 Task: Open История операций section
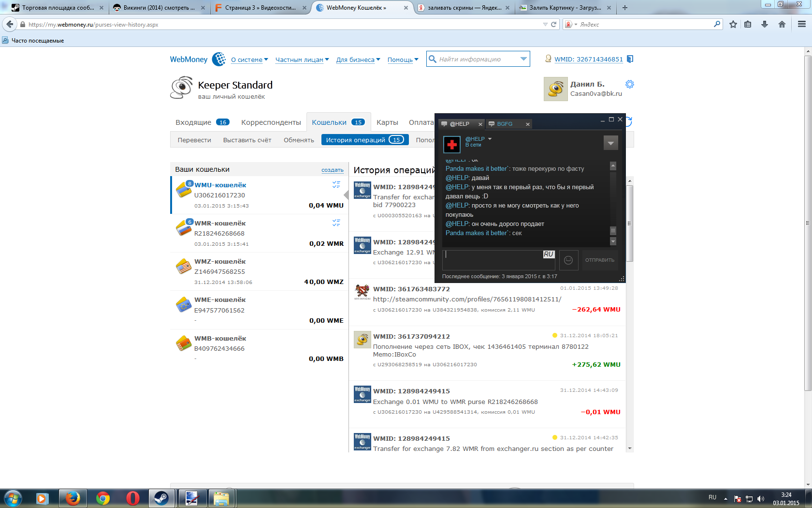(x=365, y=140)
